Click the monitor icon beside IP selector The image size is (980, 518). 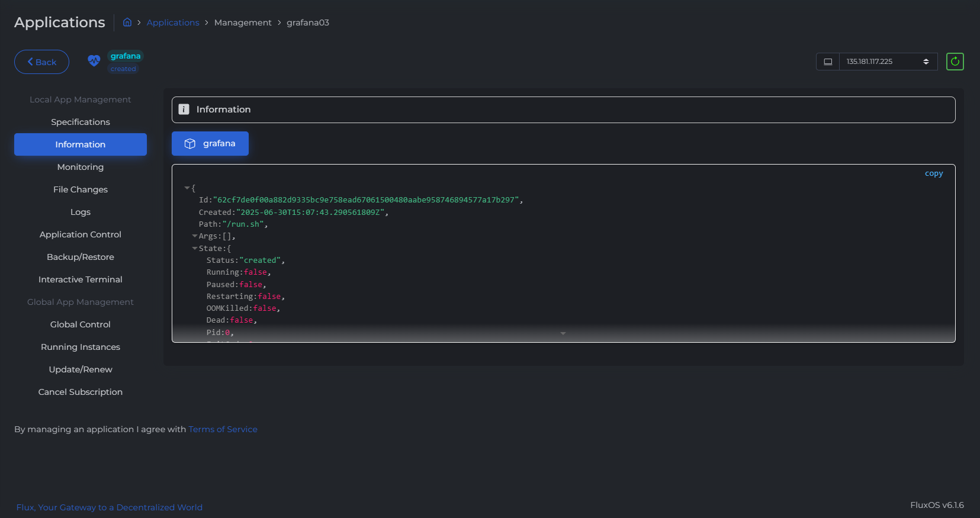tap(828, 62)
